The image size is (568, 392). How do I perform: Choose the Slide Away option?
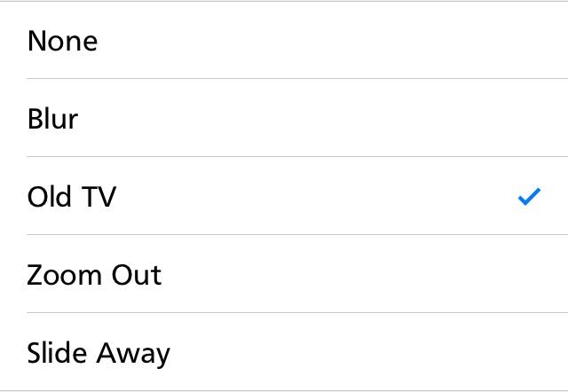pyautogui.click(x=284, y=352)
